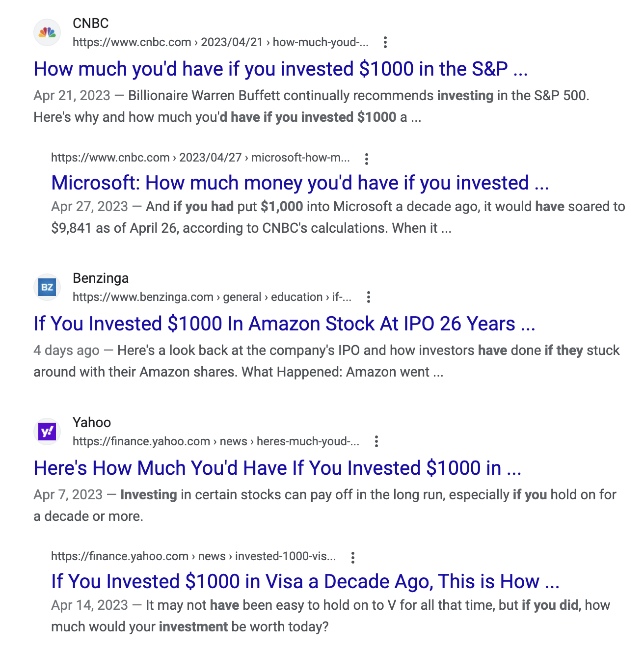The image size is (644, 651).
Task: Click the Benzinga BZ favicon
Action: tap(47, 287)
